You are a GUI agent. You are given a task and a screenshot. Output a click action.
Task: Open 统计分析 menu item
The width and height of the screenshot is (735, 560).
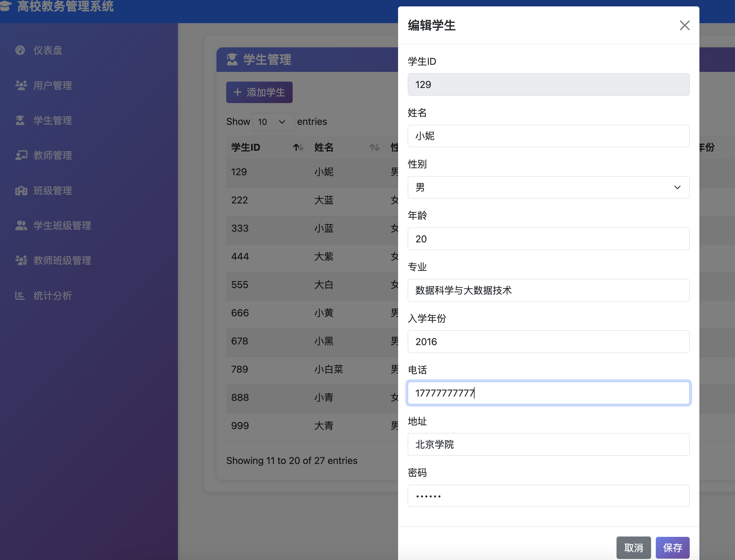pos(52,296)
